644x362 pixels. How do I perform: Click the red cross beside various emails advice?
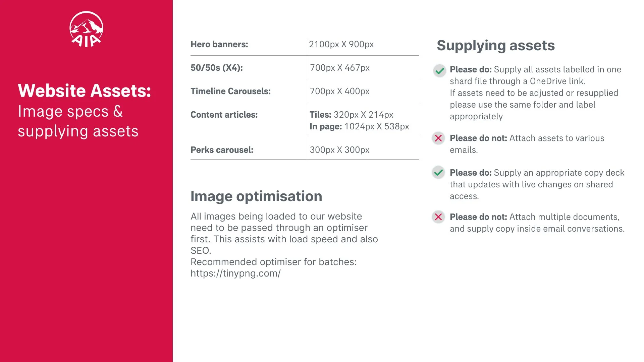pyautogui.click(x=438, y=138)
